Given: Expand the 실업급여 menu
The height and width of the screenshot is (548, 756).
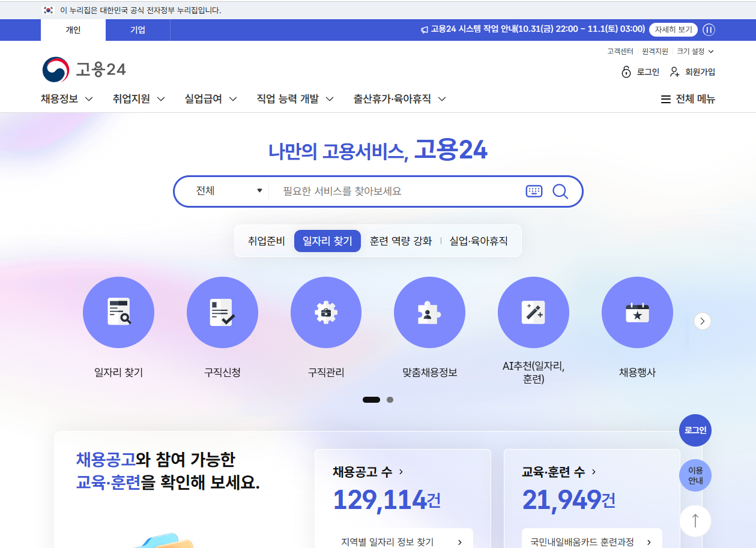Looking at the screenshot, I should [211, 99].
